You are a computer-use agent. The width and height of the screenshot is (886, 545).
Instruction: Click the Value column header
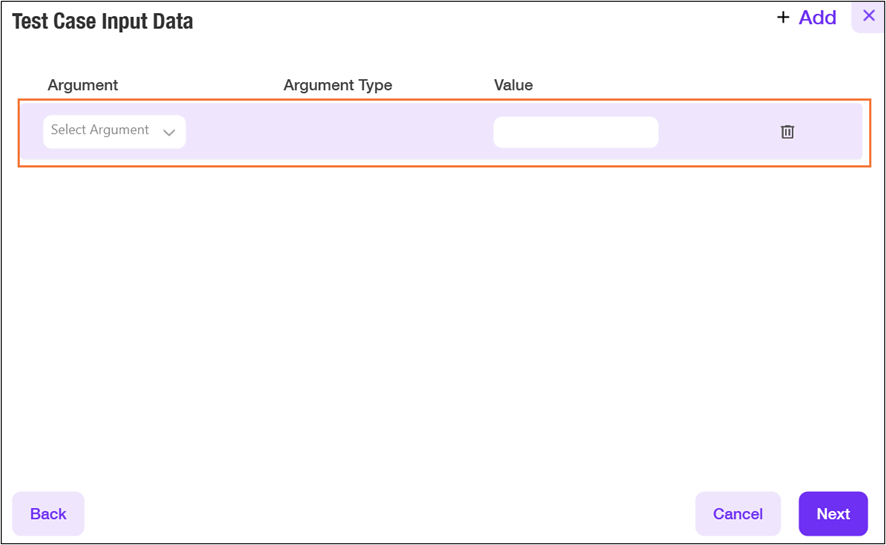pyautogui.click(x=513, y=85)
